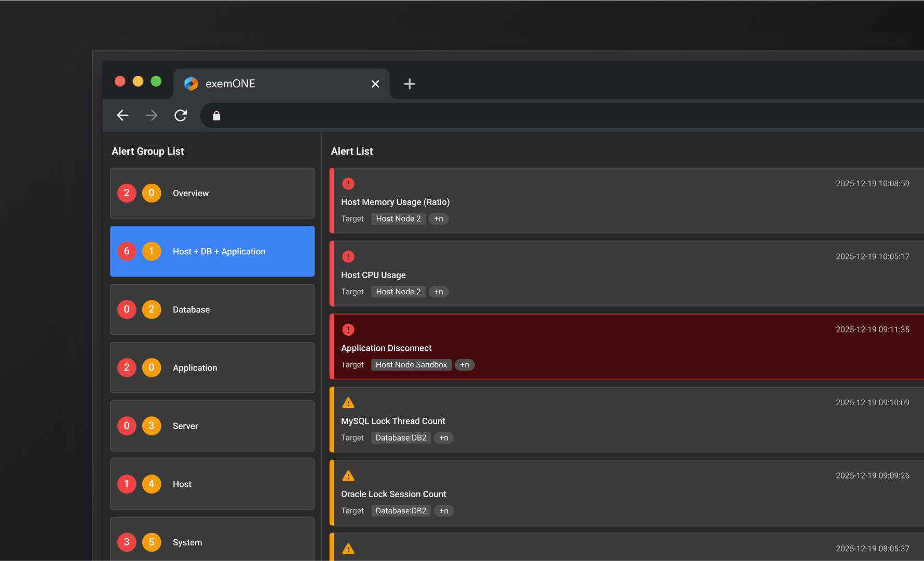This screenshot has height=561, width=924.
Task: Close the exemONE tab
Action: tap(375, 84)
